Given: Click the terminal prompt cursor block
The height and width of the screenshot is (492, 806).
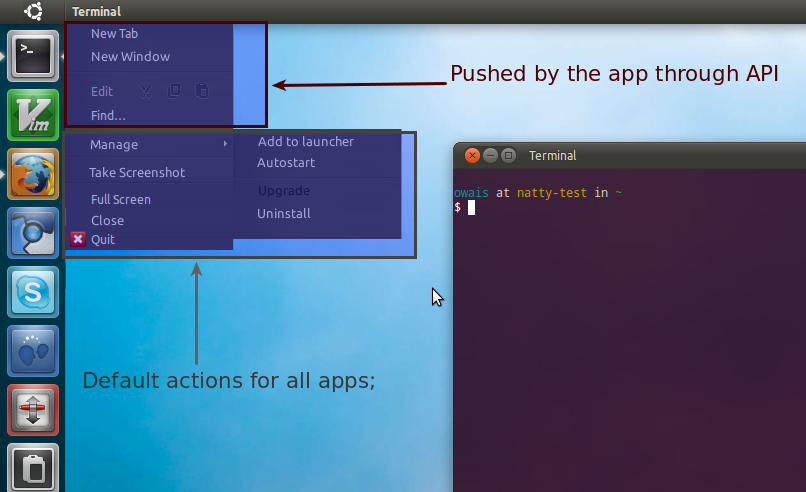Looking at the screenshot, I should pos(471,208).
